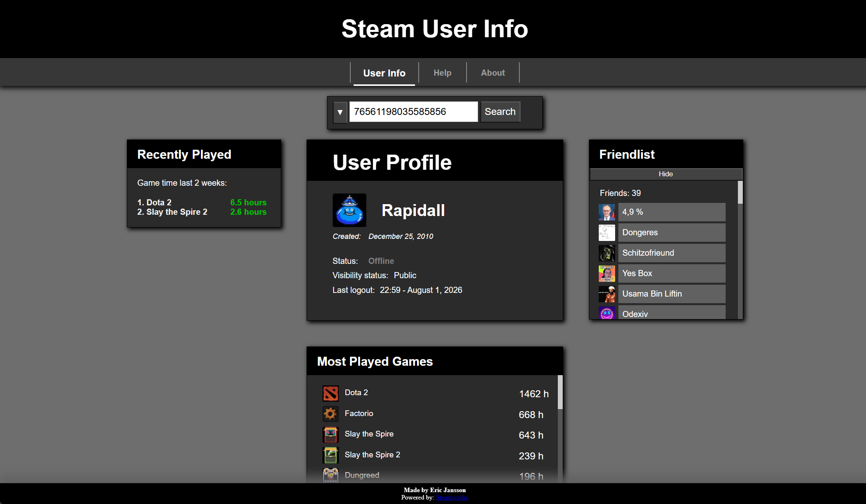Click the Rapidall profile avatar
The width and height of the screenshot is (866, 504).
[x=349, y=210]
